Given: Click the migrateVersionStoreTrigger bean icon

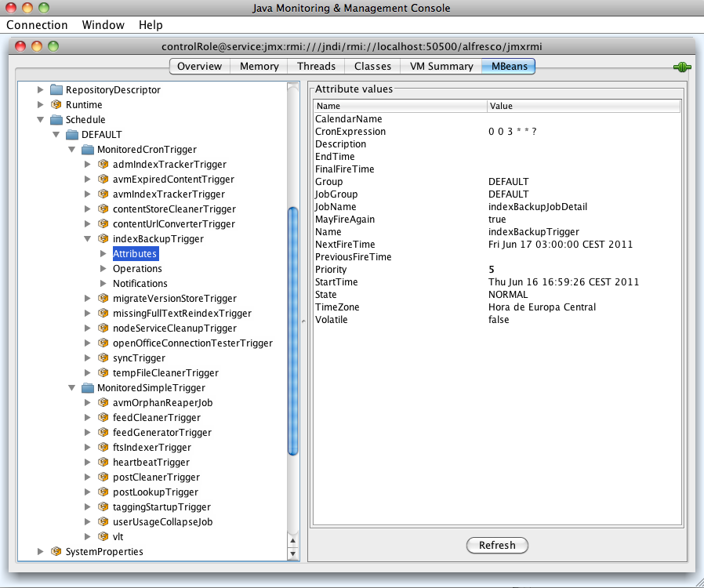Looking at the screenshot, I should pyautogui.click(x=103, y=298).
